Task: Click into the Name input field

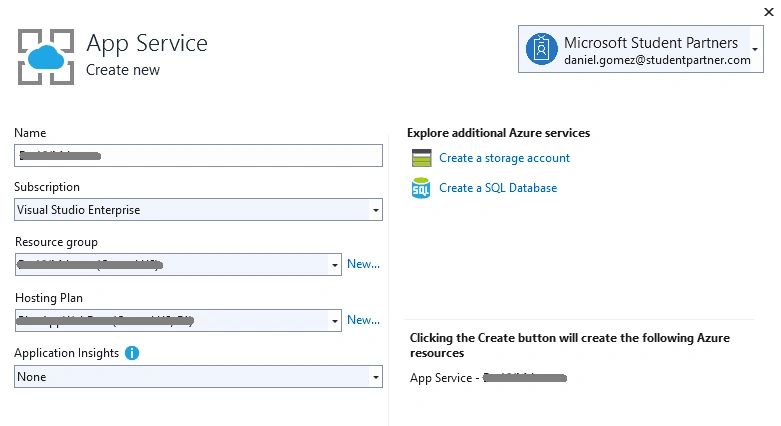Action: [198, 155]
